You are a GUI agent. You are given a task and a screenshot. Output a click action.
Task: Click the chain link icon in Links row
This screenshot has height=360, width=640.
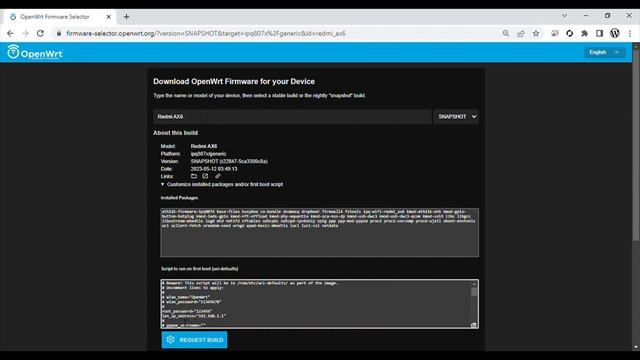tap(218, 176)
